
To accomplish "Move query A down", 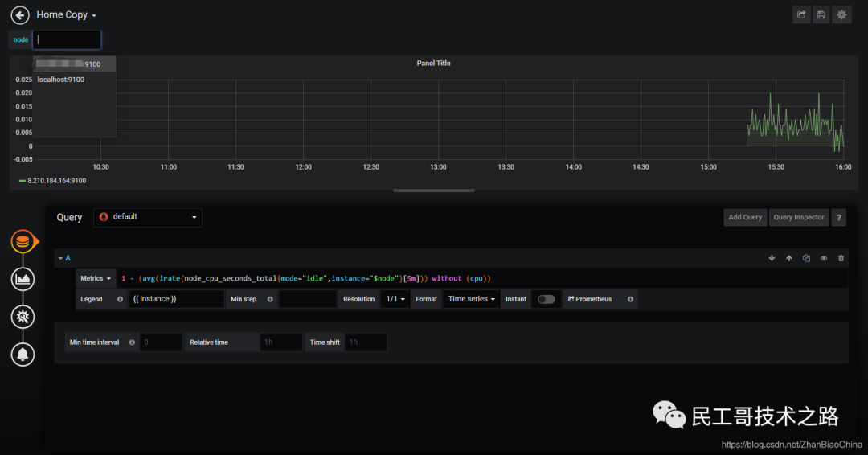I will (772, 258).
